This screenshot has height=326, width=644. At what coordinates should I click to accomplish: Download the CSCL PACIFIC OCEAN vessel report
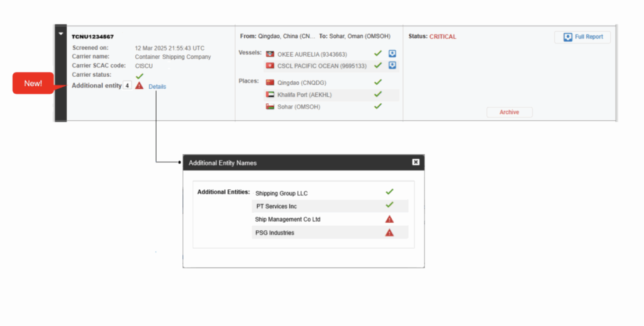coord(392,65)
